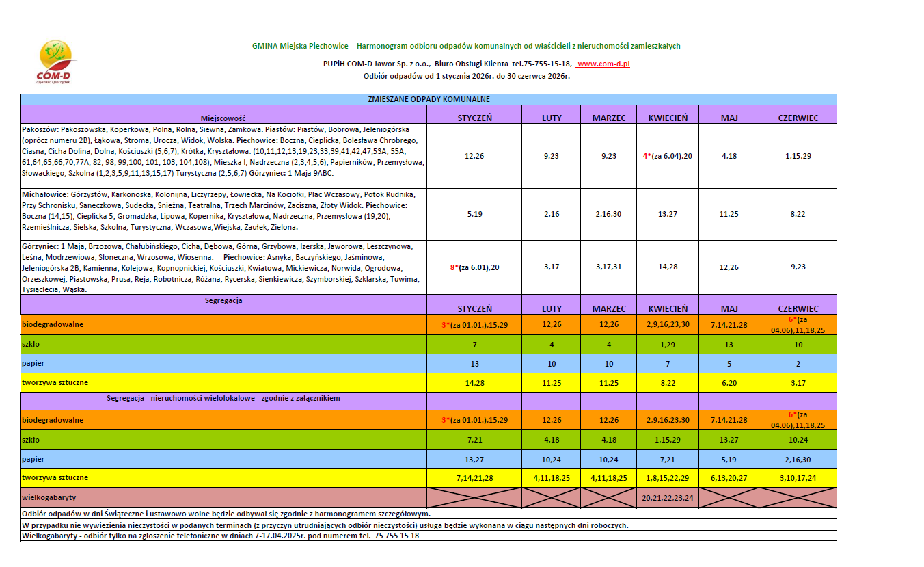The height and width of the screenshot is (567, 924).
Task: Select the ZMIESZANE ODPADY KOMUNALNE header bar
Action: [x=428, y=99]
